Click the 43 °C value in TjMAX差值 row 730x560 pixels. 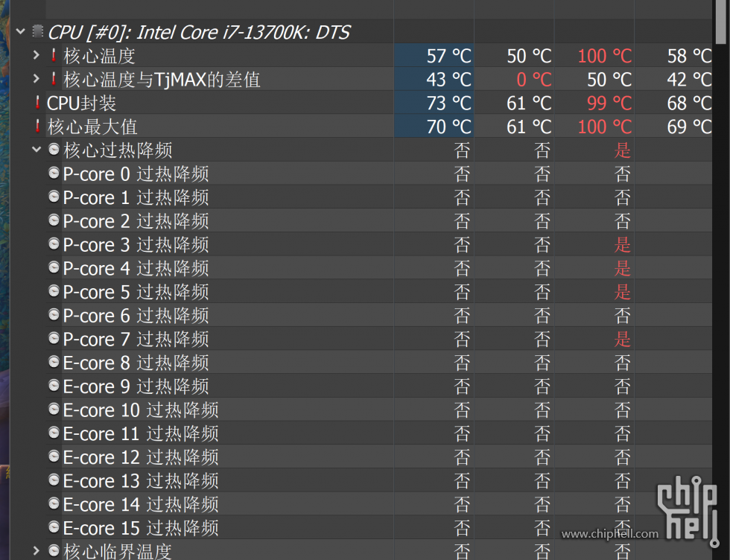click(x=448, y=80)
